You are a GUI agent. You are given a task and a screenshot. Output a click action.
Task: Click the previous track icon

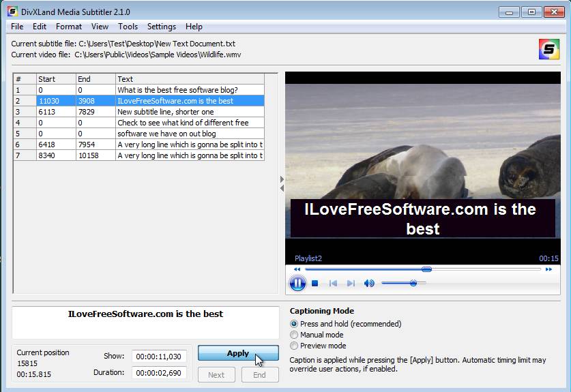333,283
